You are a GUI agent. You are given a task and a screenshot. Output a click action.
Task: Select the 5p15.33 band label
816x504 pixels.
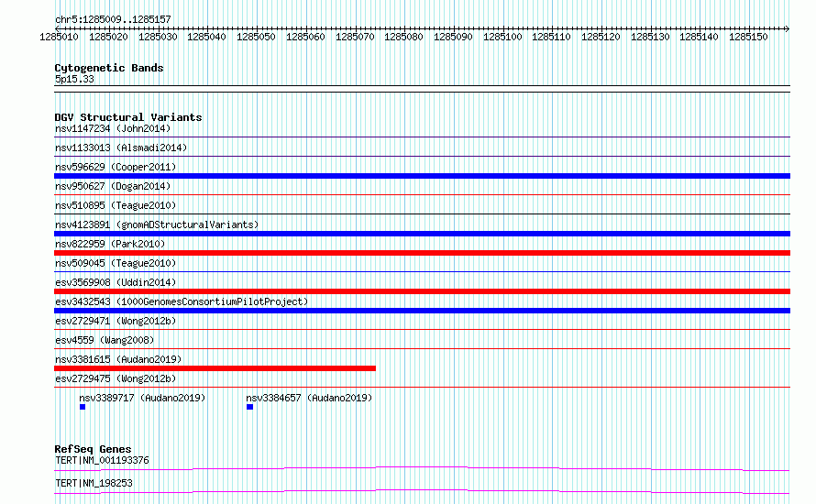[x=74, y=79]
